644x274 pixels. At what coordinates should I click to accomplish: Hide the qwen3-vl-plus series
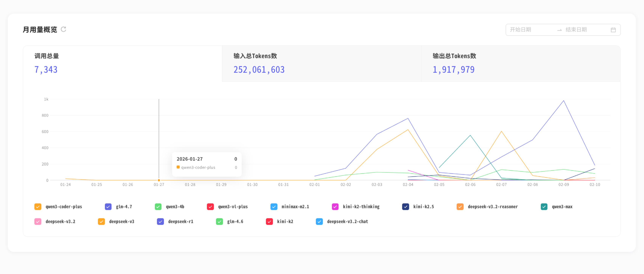tap(210, 207)
